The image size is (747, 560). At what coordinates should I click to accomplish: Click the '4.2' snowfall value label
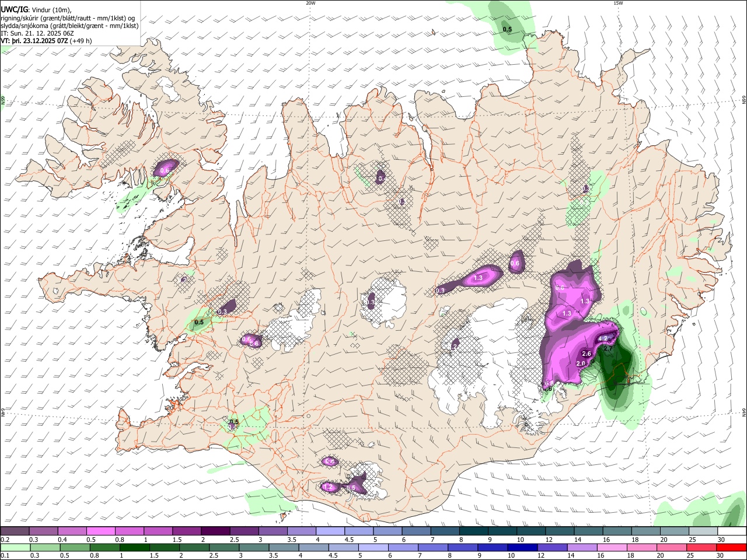[604, 339]
